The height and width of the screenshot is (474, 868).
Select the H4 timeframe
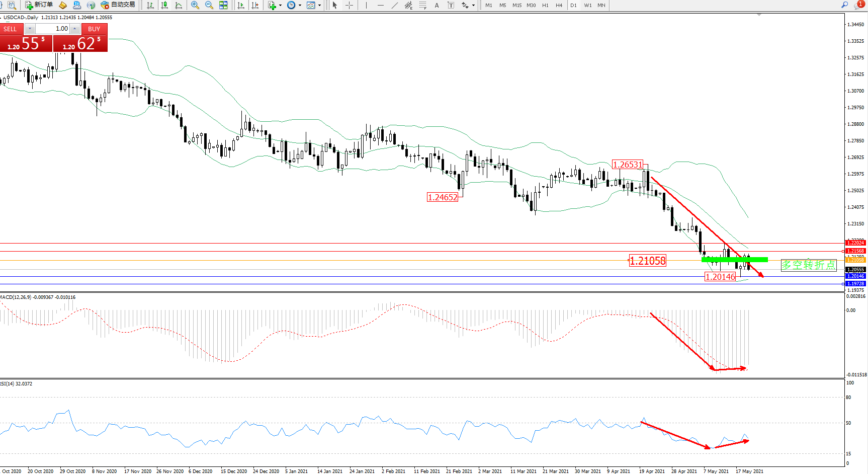559,5
